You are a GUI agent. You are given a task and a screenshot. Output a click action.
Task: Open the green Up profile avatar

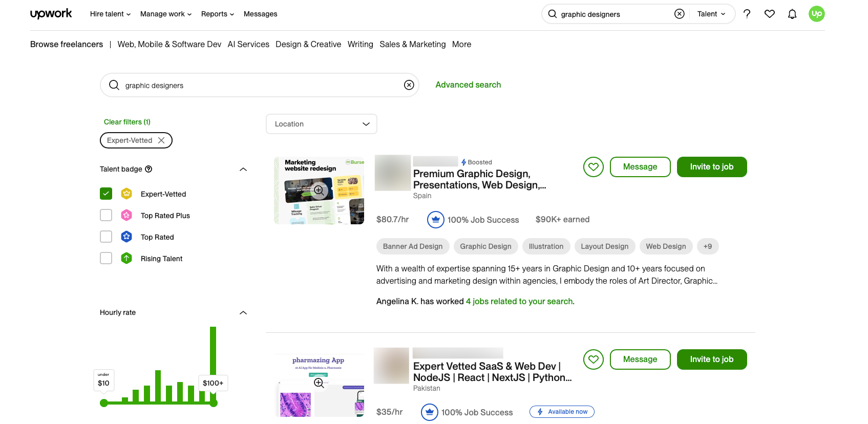click(x=817, y=14)
